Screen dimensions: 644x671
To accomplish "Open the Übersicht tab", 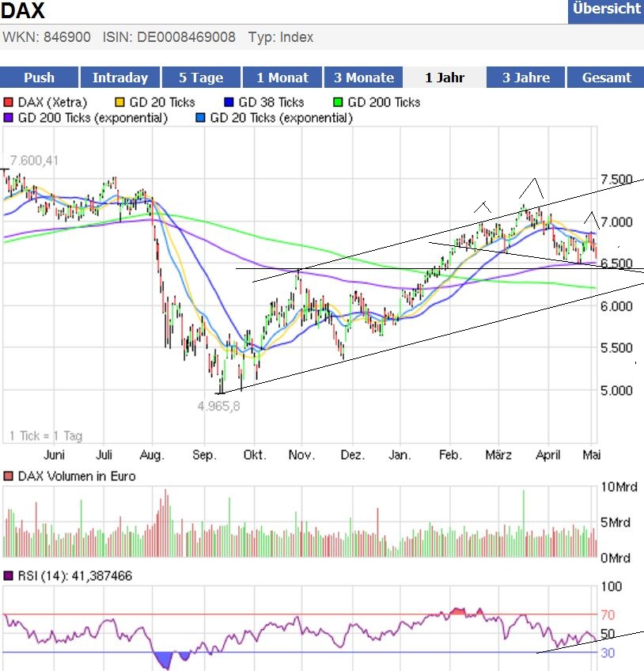I will pyautogui.click(x=606, y=11).
